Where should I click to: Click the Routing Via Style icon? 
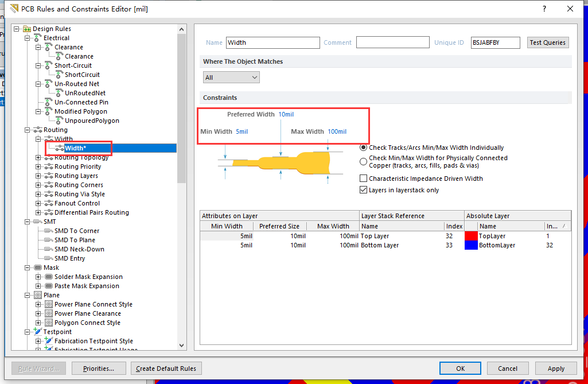click(x=49, y=194)
